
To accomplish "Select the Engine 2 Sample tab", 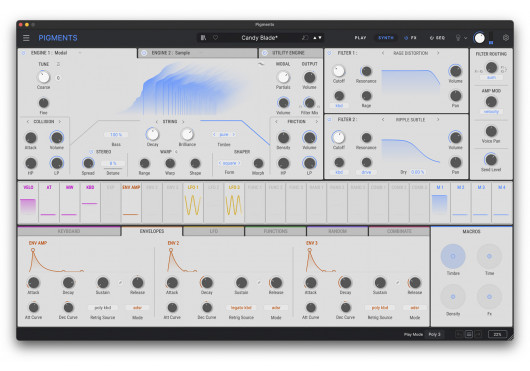I will pyautogui.click(x=198, y=53).
